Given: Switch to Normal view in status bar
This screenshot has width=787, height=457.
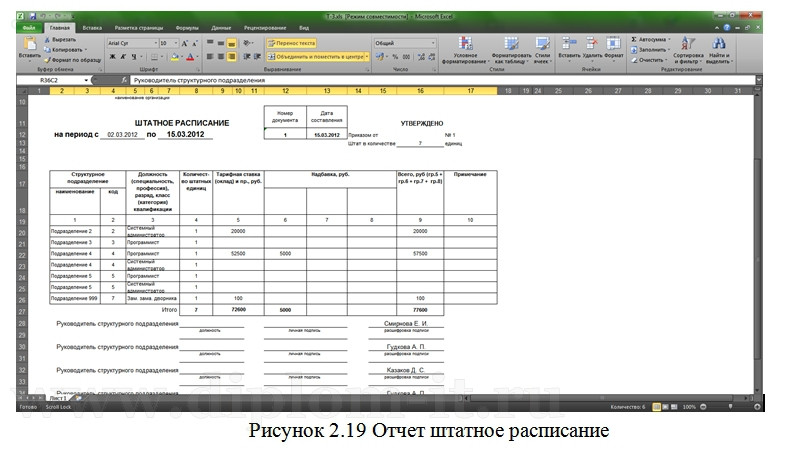Looking at the screenshot, I should click(x=656, y=407).
